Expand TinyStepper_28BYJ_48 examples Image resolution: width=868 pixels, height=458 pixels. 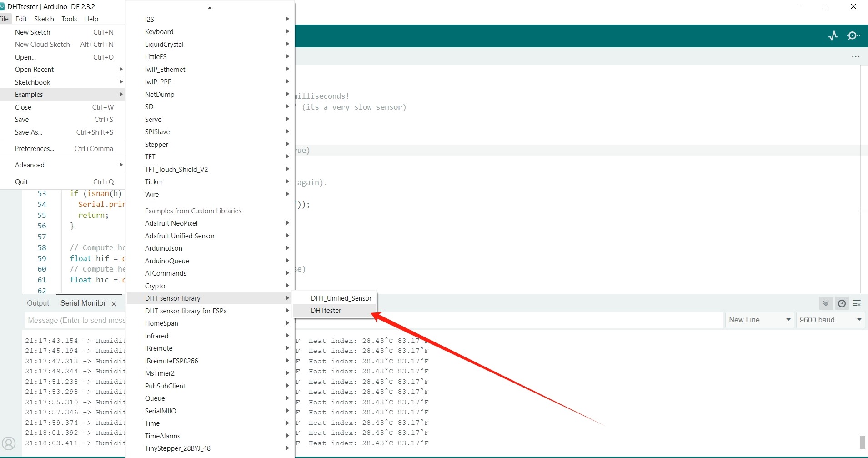coord(210,448)
